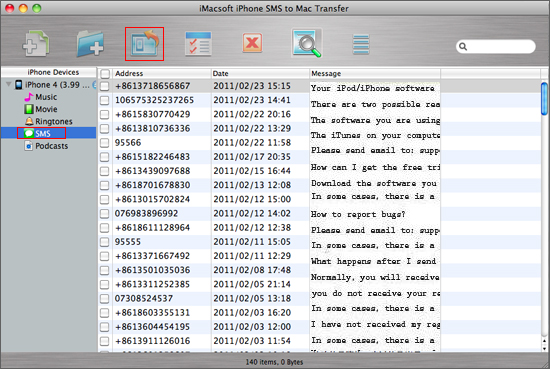The width and height of the screenshot is (550, 369).
Task: Check the box for 076983896992
Action: [105, 214]
